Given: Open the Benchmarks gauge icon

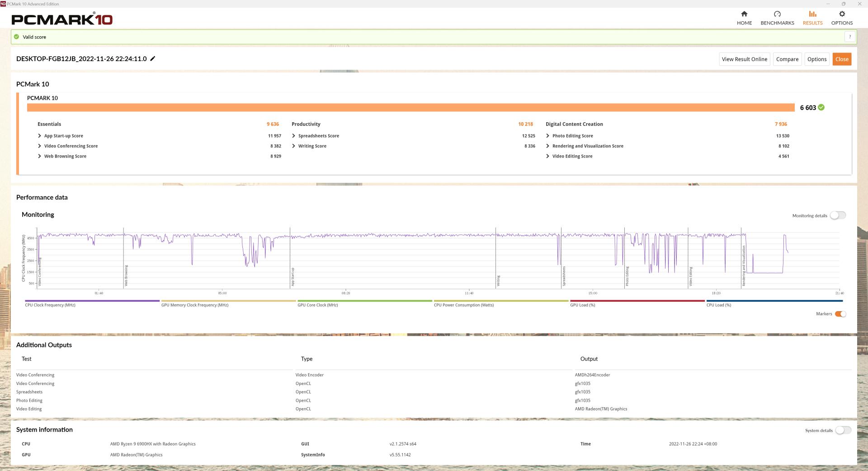Looking at the screenshot, I should tap(777, 14).
